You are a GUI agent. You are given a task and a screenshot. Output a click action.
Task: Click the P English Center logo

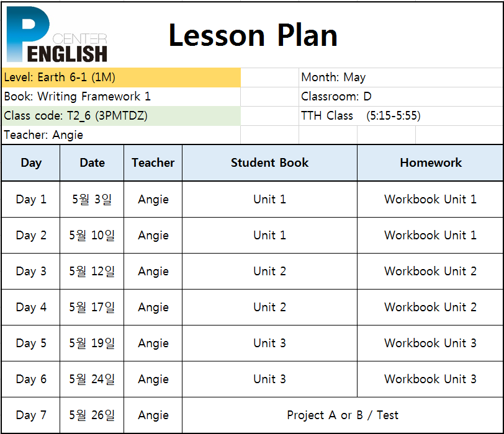click(57, 34)
